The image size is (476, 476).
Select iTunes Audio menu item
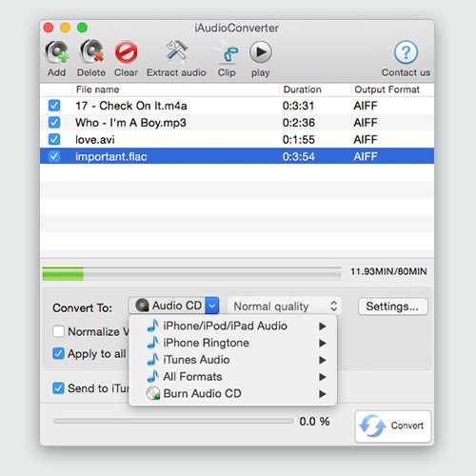click(x=233, y=360)
